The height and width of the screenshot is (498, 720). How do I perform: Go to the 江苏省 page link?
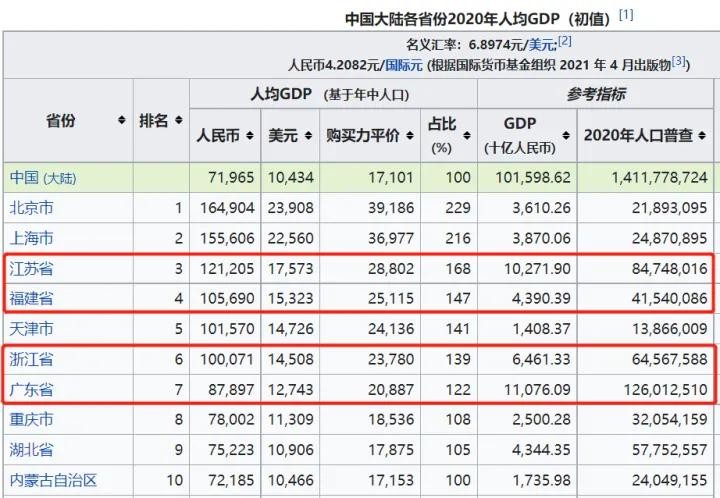pos(32,268)
